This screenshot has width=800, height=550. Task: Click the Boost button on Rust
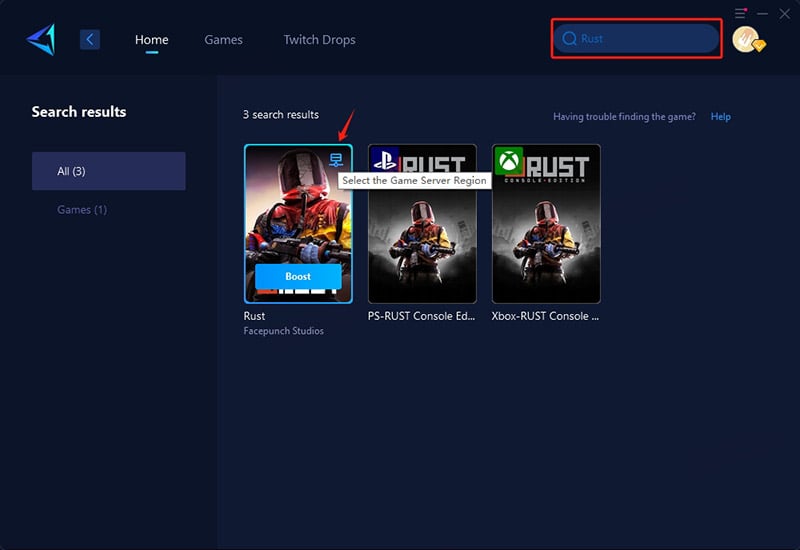tap(298, 277)
